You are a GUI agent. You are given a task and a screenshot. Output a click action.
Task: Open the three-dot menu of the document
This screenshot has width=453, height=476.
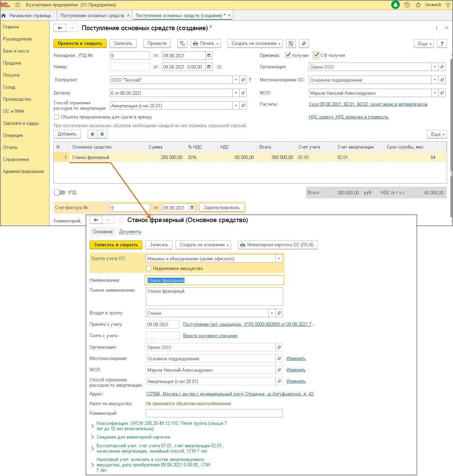click(436, 28)
